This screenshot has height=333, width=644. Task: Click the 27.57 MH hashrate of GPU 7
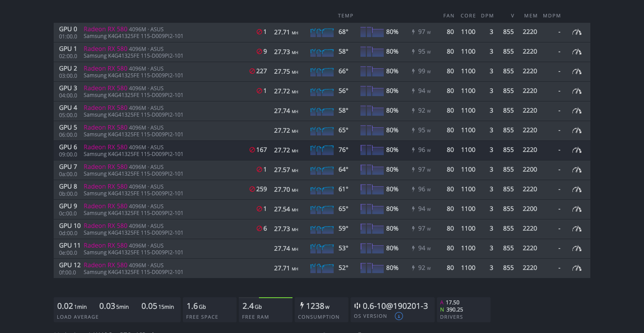tap(286, 170)
